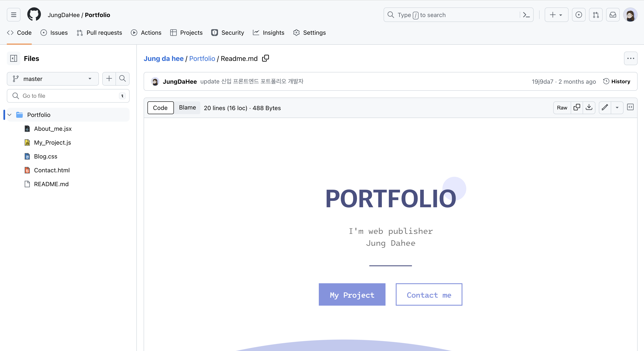
Task: Click the My Project purple button
Action: 352,295
